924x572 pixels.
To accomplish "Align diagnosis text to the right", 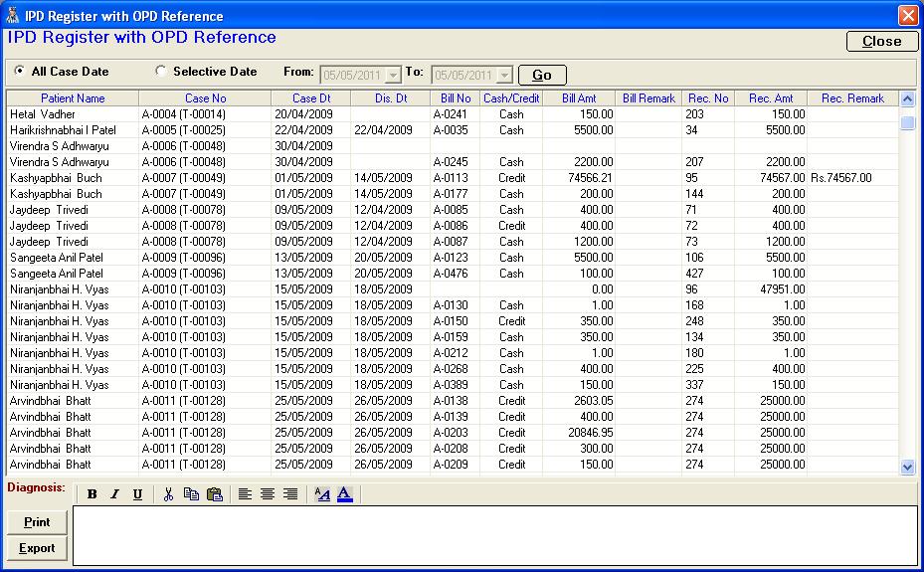I will tap(290, 494).
